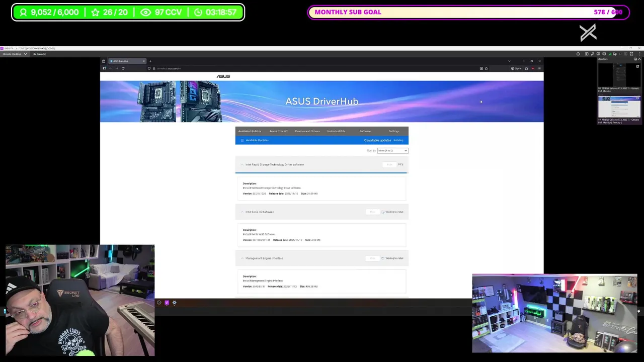Open the browser tab list chevron
Image resolution: width=644 pixels, height=362 pixels.
pos(509,61)
